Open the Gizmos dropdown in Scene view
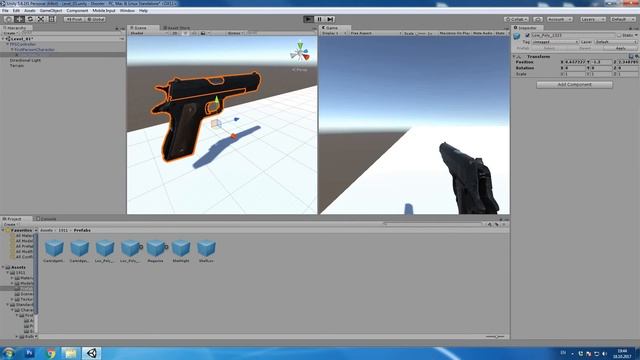Image resolution: width=640 pixels, height=360 pixels. click(236, 33)
